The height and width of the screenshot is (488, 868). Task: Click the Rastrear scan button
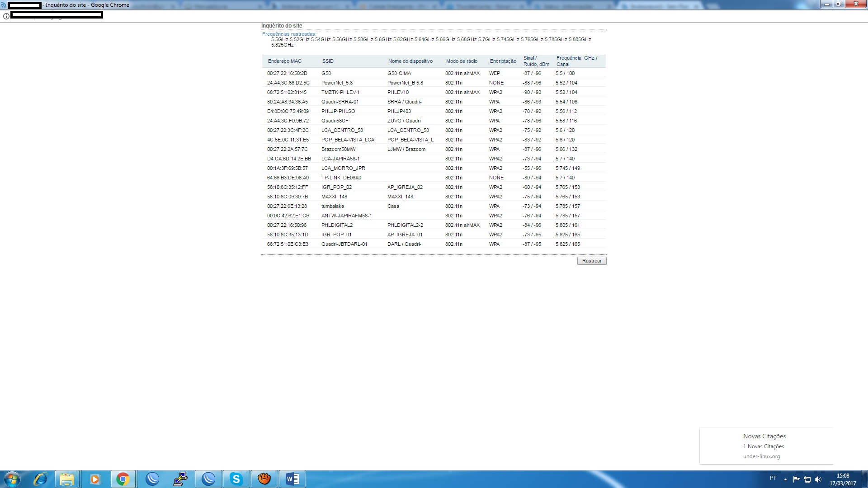tap(591, 261)
